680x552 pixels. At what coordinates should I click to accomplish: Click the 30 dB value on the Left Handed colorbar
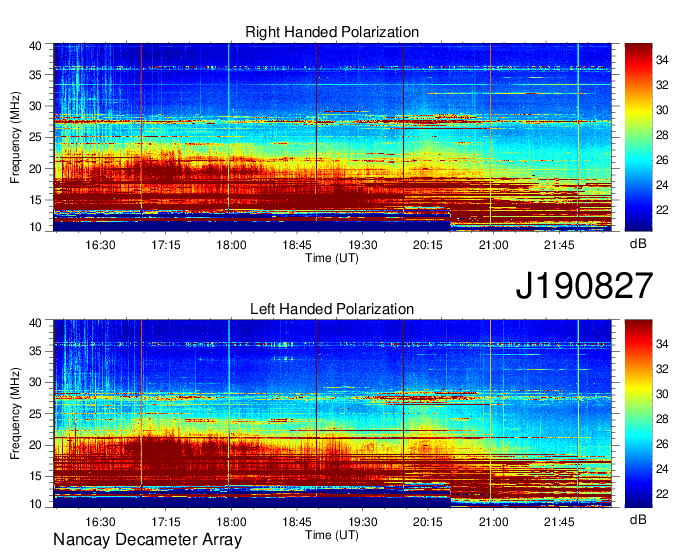pyautogui.click(x=662, y=394)
